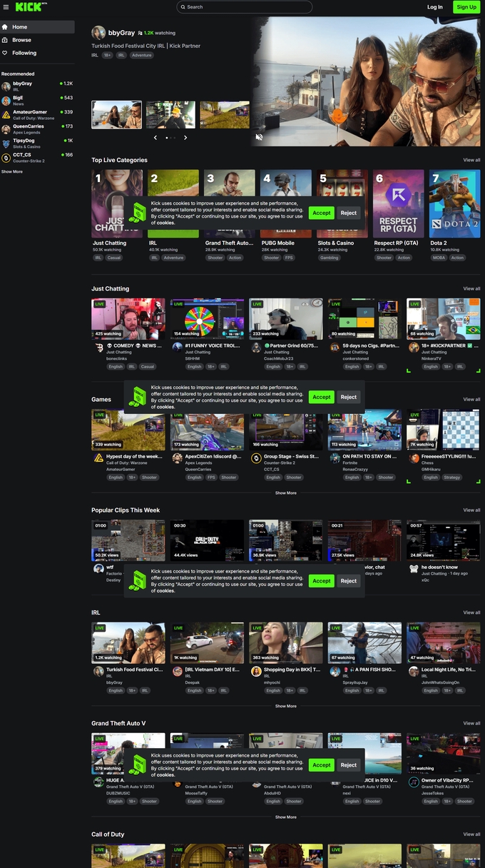Click View all for Popular Clips This Week
This screenshot has height=868, width=485.
pos(471,510)
